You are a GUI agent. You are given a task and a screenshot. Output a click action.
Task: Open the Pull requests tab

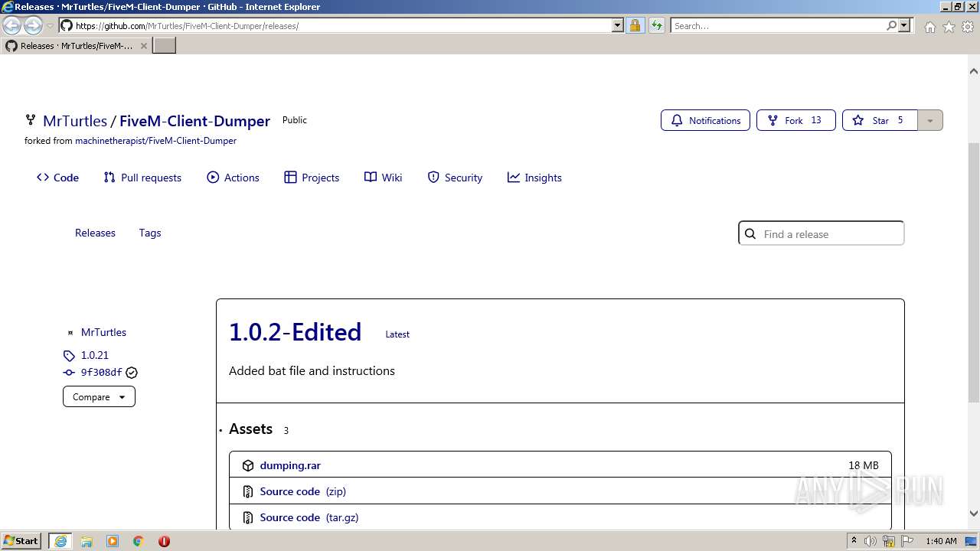[x=142, y=178]
